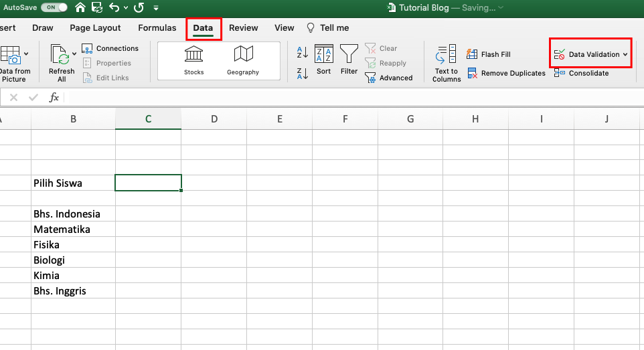Open the Page Layout tab
This screenshot has width=644, height=350.
[x=95, y=28]
